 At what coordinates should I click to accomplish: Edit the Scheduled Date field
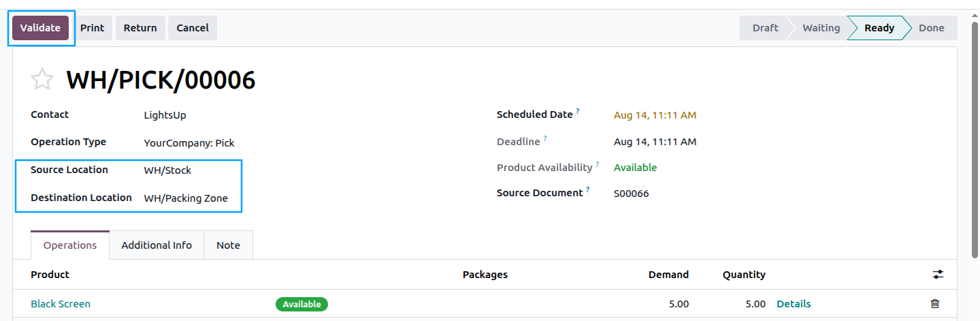point(655,115)
